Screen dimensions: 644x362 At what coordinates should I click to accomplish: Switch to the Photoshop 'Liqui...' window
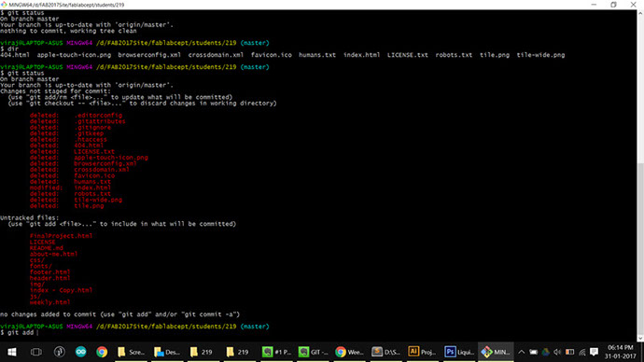coord(459,352)
